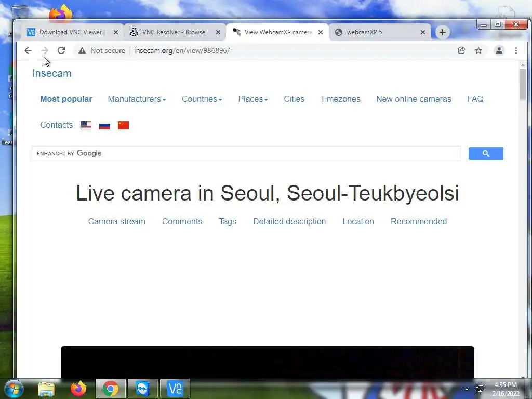Open the Cities page link
The width and height of the screenshot is (532, 399).
294,99
